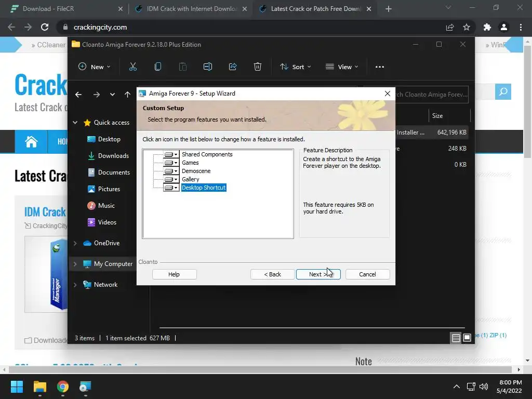The image size is (532, 399).
Task: Navigate back in File Explorer
Action: pyautogui.click(x=78, y=95)
